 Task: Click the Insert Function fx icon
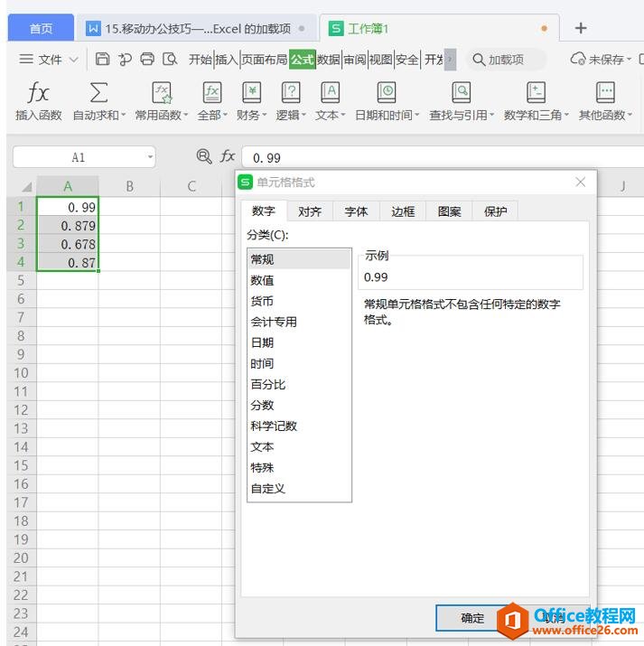(x=38, y=92)
